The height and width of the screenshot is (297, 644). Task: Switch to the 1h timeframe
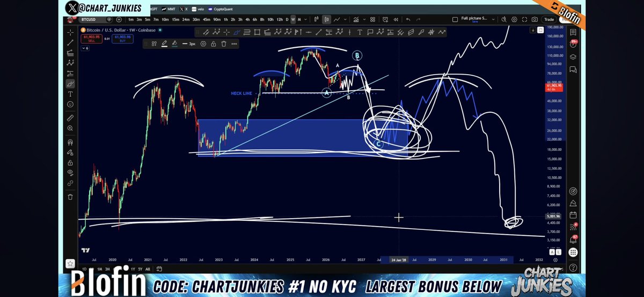pyautogui.click(x=225, y=19)
